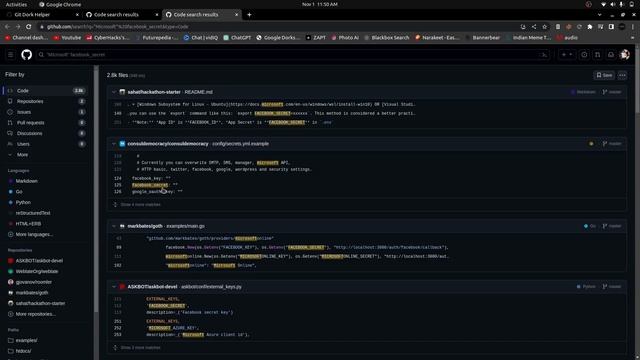Collapse the ASKBOT/askbot-devel result
This screenshot has width=640, height=360.
[x=114, y=287]
